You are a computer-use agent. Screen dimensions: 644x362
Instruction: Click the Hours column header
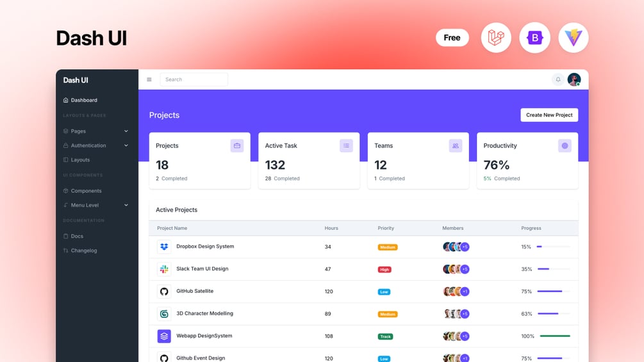tap(331, 228)
